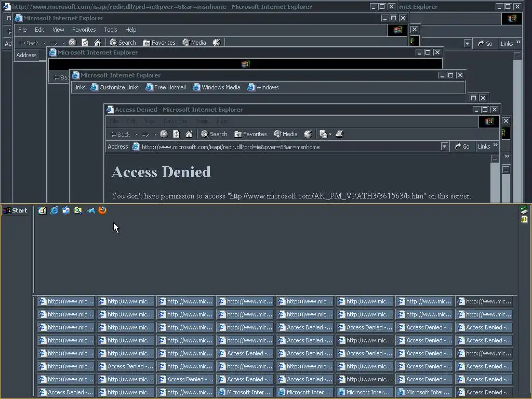The height and width of the screenshot is (399, 532).
Task: Refresh the page in the Access Denied window
Action: pos(177,134)
